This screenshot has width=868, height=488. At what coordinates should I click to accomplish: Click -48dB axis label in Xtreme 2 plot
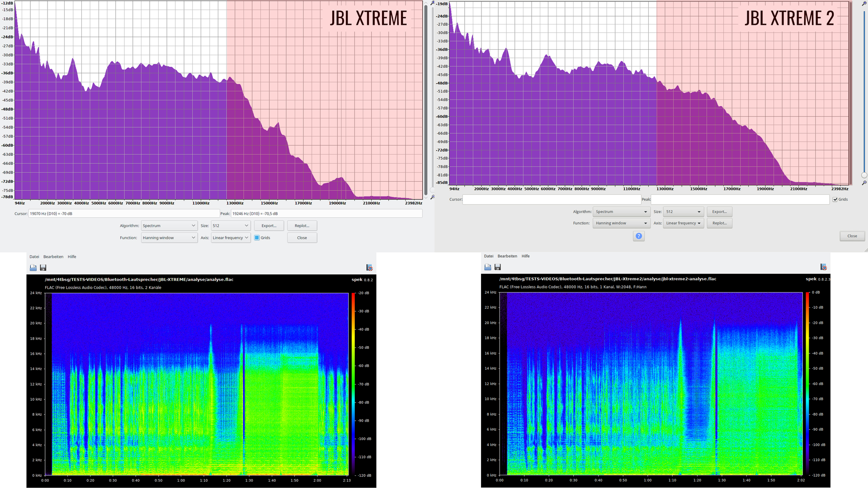(442, 83)
